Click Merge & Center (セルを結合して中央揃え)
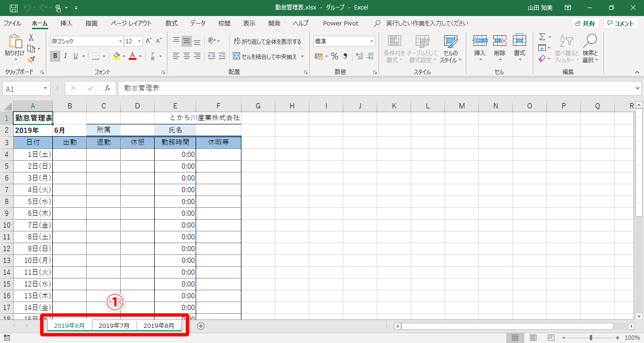Viewport: 644px width, 343px height. [x=265, y=57]
